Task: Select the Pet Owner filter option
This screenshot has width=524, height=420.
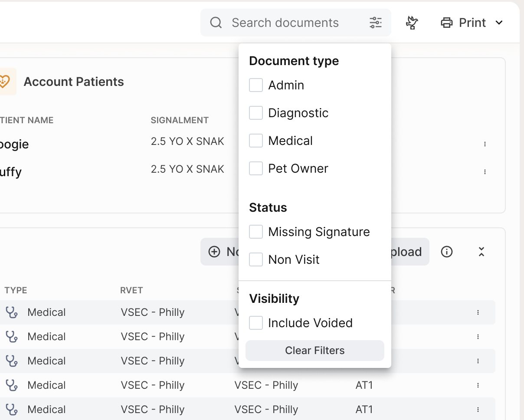Action: click(x=256, y=168)
